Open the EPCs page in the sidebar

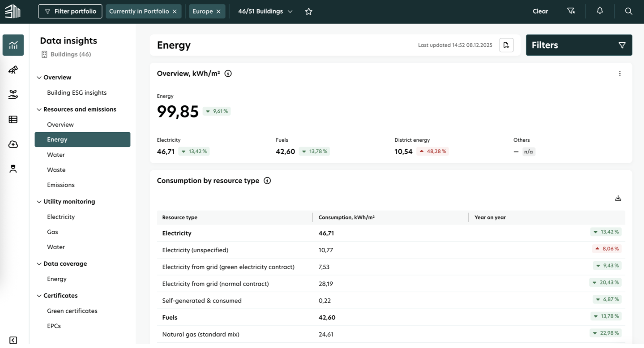tap(54, 326)
